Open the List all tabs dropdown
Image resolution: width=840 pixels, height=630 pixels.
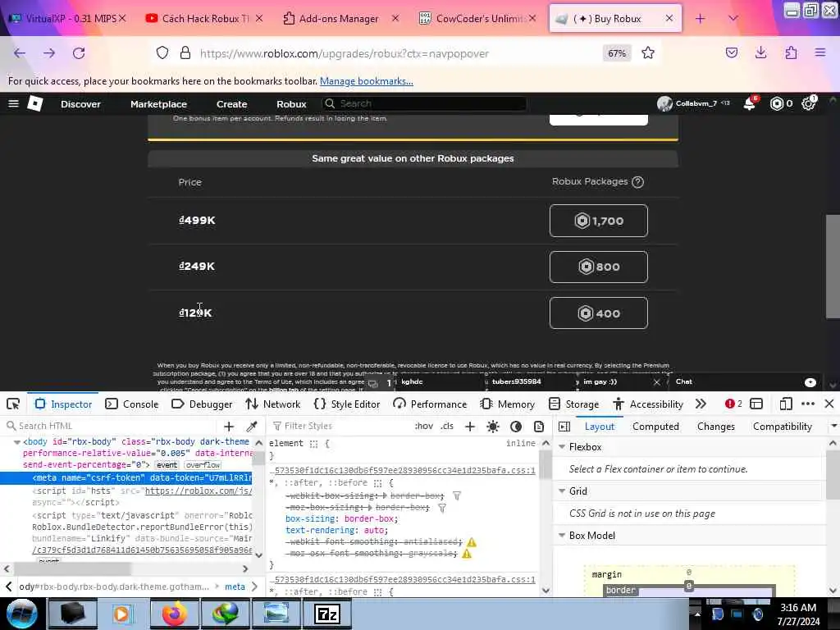[733, 19]
